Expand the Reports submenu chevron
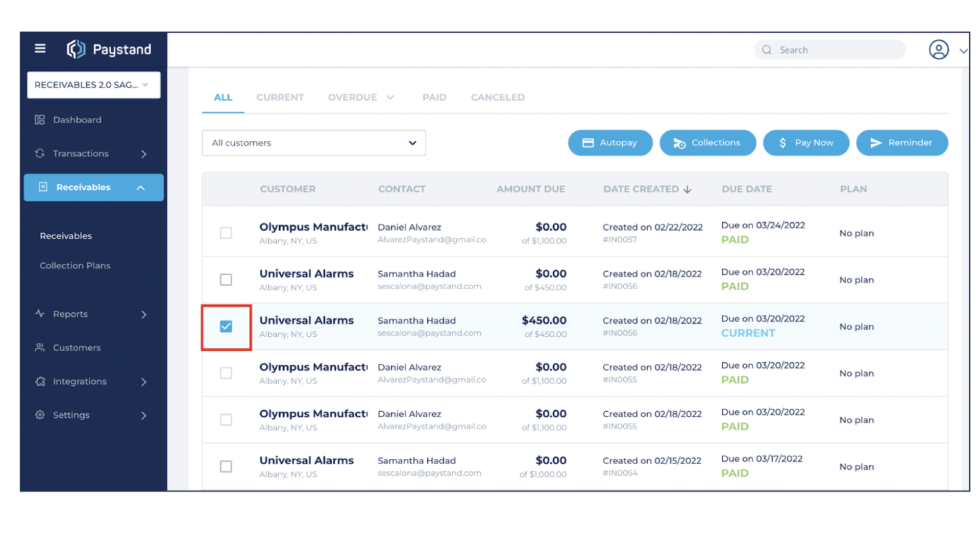 click(x=144, y=315)
